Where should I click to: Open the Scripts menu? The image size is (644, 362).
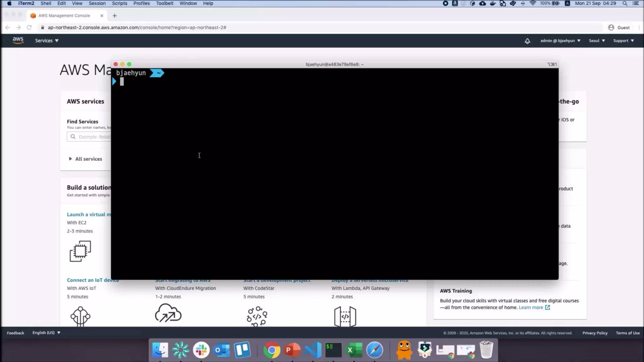point(119,3)
